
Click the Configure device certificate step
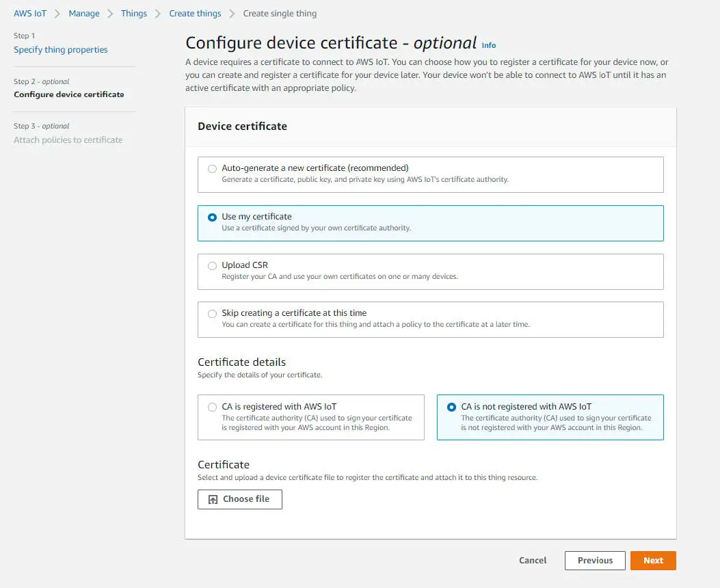(69, 94)
